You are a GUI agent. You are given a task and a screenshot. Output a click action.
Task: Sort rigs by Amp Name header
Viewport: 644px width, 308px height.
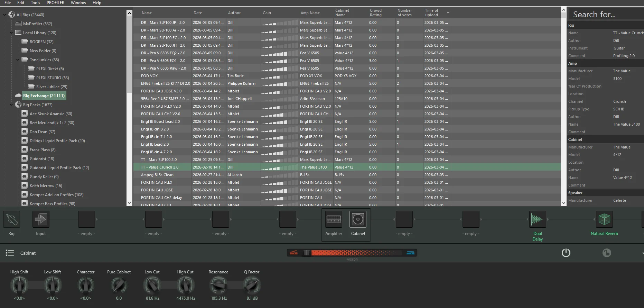[310, 13]
